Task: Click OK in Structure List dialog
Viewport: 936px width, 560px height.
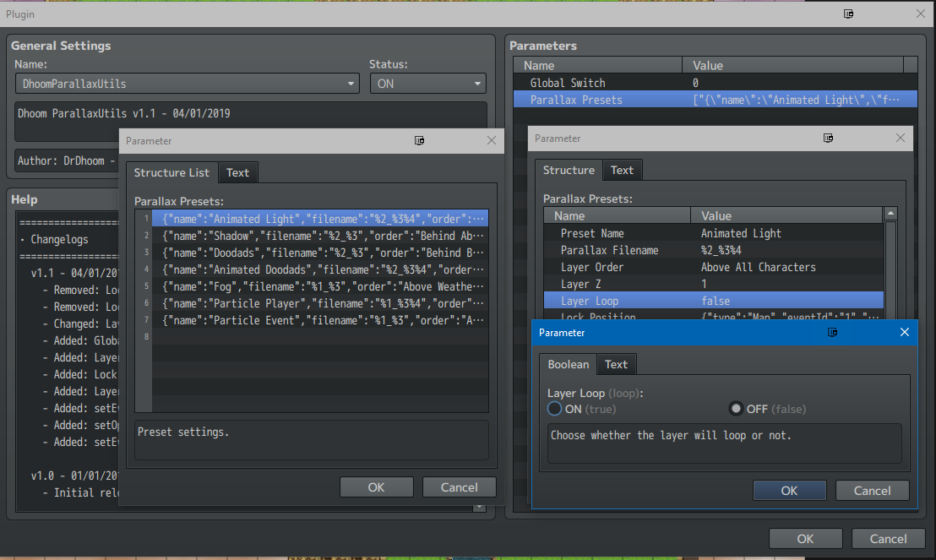Action: click(x=376, y=487)
